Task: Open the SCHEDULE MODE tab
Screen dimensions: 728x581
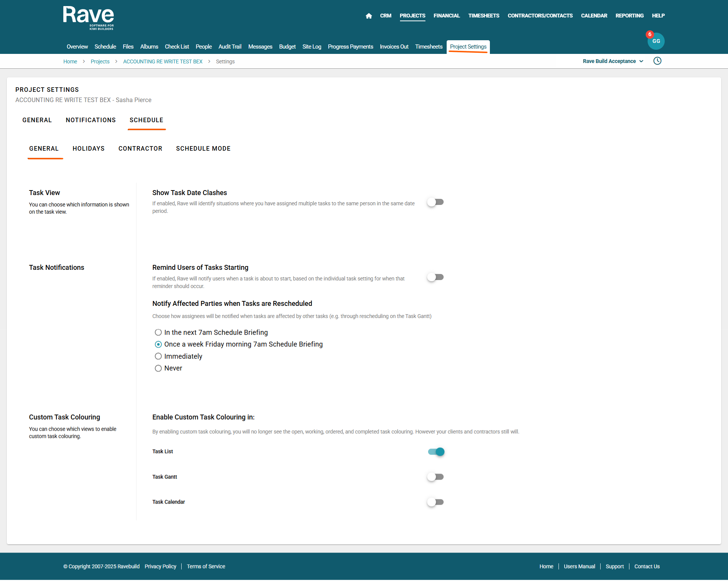Action: (x=203, y=148)
